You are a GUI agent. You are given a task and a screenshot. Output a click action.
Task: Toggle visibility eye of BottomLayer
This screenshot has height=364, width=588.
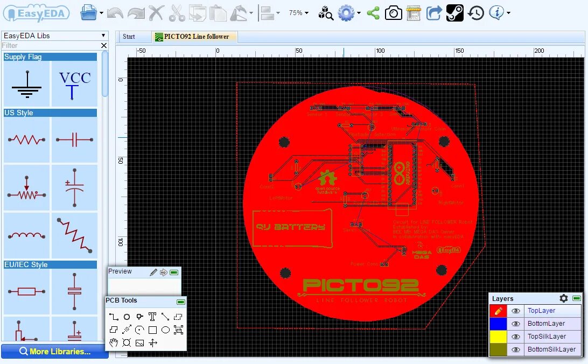click(x=516, y=324)
